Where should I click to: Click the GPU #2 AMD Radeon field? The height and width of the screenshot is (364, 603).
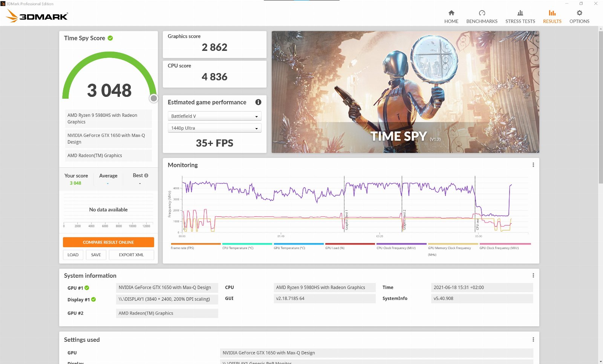pyautogui.click(x=167, y=313)
